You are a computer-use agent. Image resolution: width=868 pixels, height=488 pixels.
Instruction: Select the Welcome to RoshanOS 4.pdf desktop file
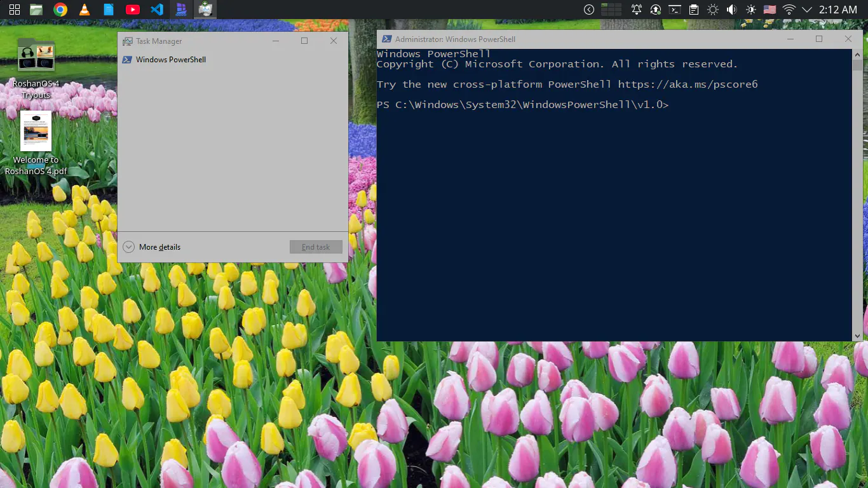36,144
